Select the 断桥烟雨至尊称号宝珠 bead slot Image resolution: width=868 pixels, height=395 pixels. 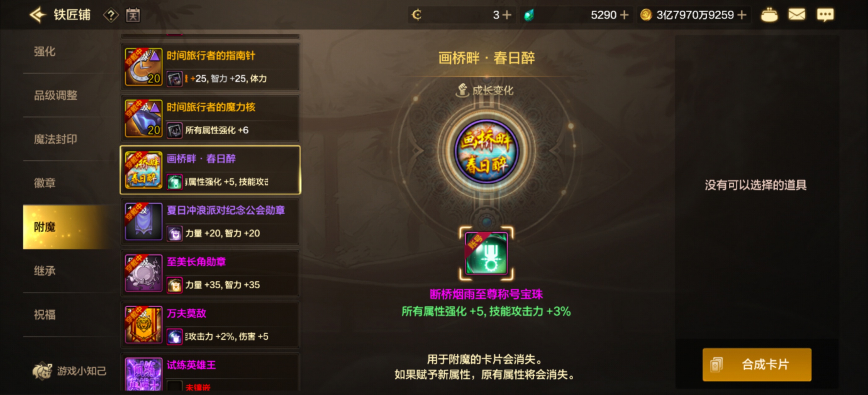[x=486, y=253]
